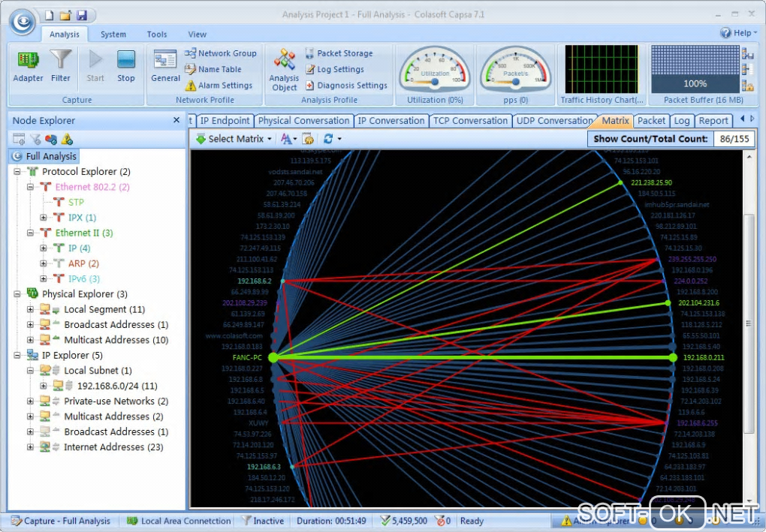Open Diagnosis Settings
Screen dimensions: 766x532
(x=346, y=86)
